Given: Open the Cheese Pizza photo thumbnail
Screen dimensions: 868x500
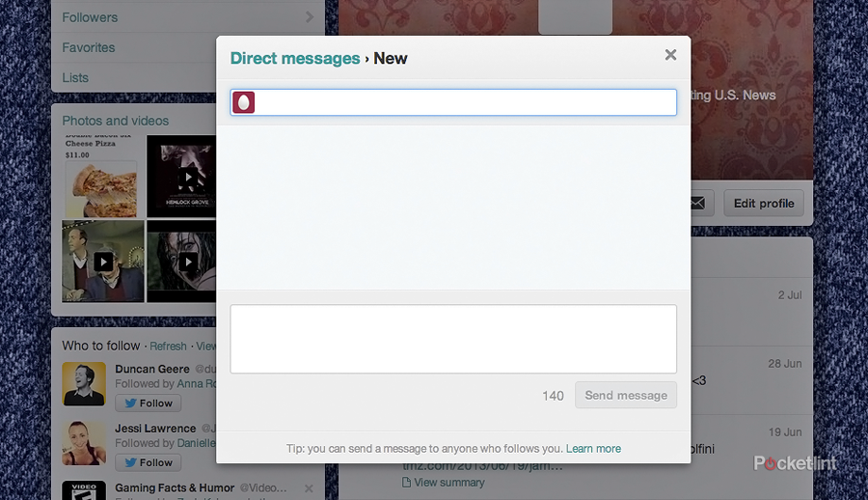Looking at the screenshot, I should pos(103,177).
